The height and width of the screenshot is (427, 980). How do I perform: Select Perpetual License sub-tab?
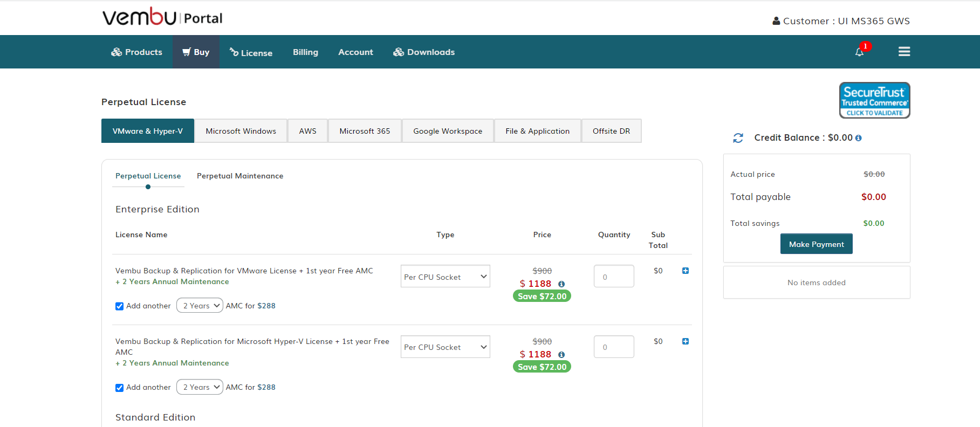pos(148,176)
